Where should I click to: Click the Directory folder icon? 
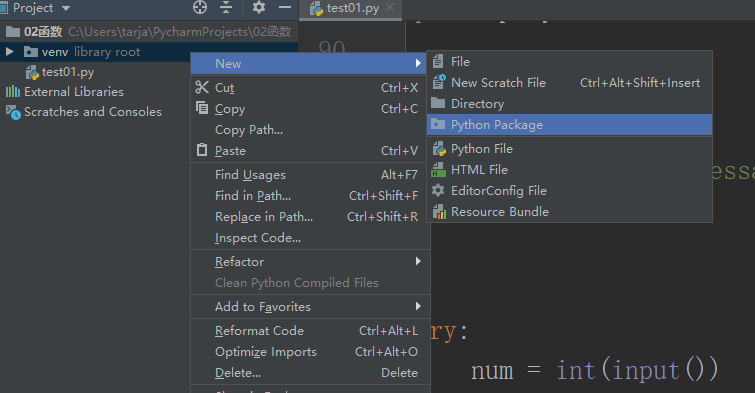point(438,103)
